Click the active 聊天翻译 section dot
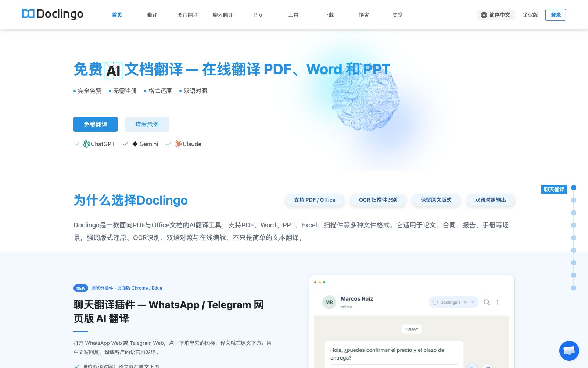The image size is (588, 368). (x=574, y=188)
